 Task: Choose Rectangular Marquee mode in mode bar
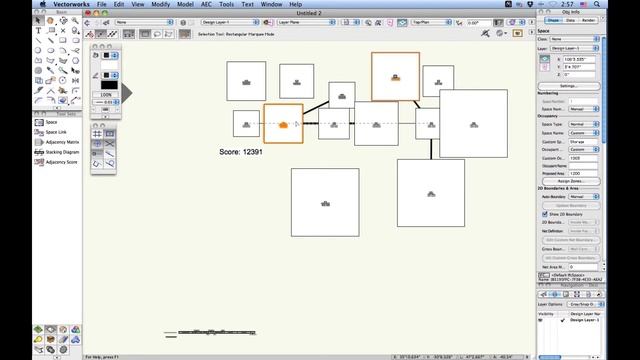pos(145,34)
